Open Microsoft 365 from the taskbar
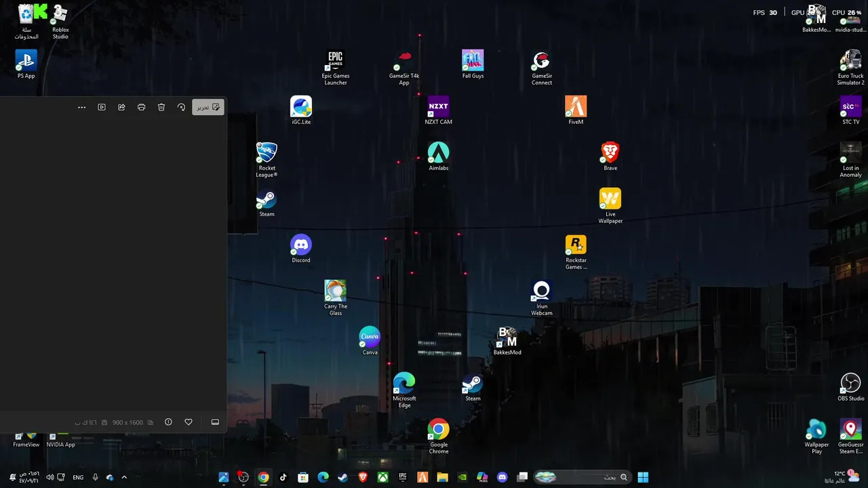This screenshot has height=488, width=868. (x=482, y=477)
